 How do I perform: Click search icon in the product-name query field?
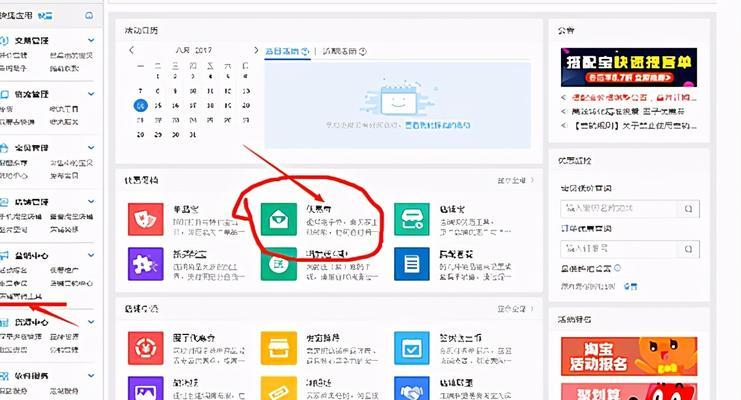688,209
